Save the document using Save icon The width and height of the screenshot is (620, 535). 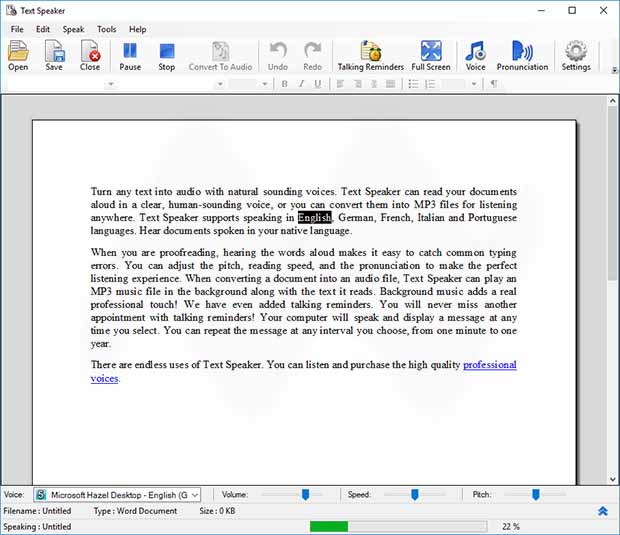click(x=54, y=56)
